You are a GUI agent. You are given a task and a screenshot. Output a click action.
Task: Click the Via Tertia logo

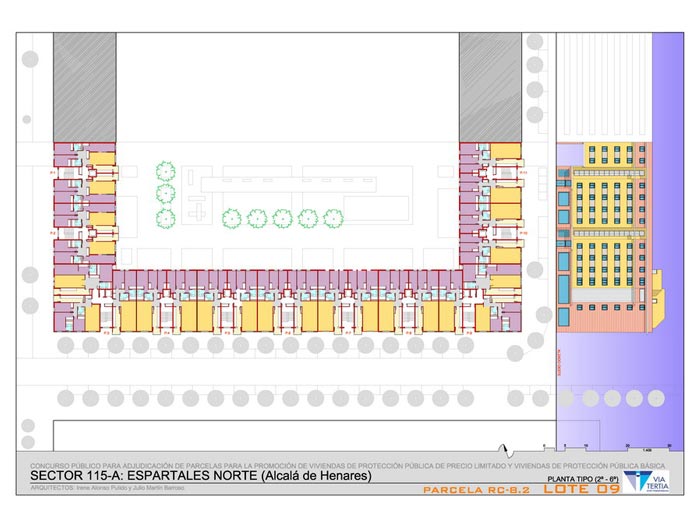tap(636, 481)
